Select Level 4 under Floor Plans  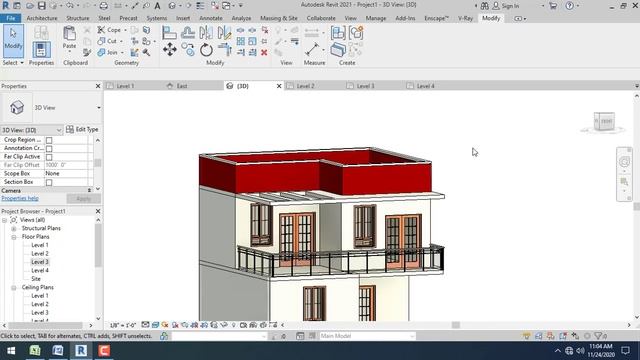40,271
